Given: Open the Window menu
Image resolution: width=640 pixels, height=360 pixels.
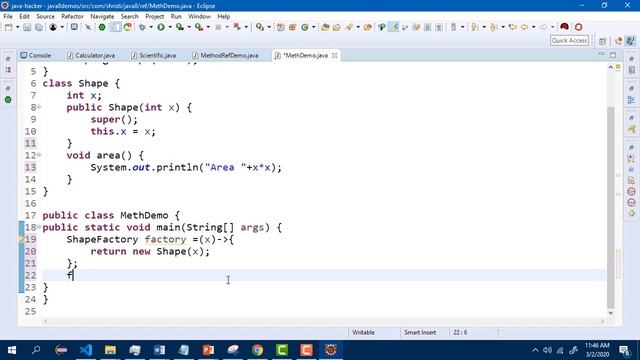Looking at the screenshot, I should pos(199,16).
